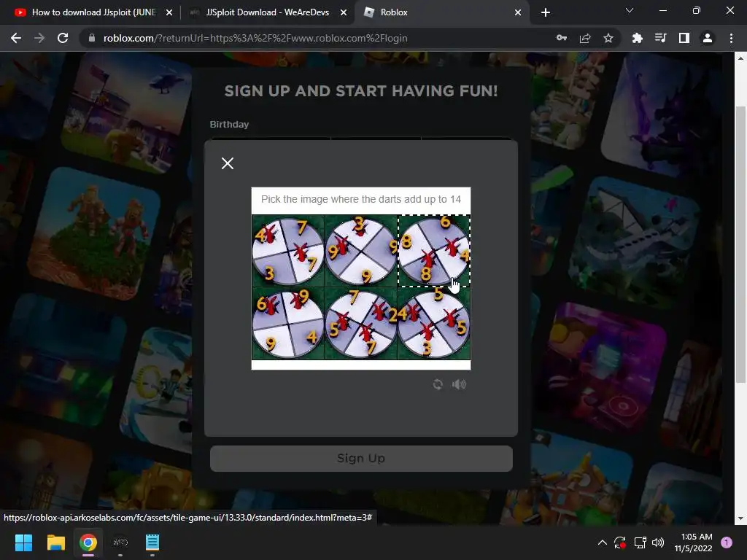Switch to the audio challenge speaker icon
The width and height of the screenshot is (747, 560).
pos(459,384)
